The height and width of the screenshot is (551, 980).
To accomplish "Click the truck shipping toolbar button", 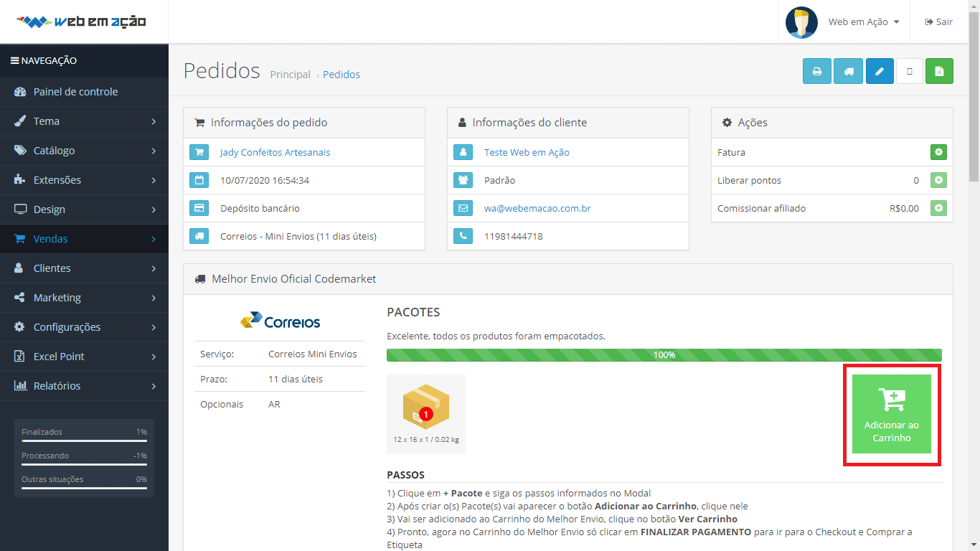I will pos(849,71).
